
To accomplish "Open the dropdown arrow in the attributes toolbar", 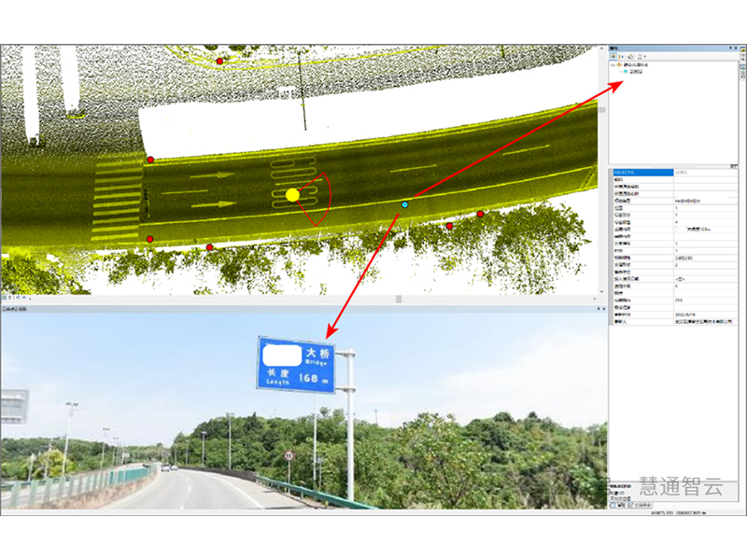I will click(x=645, y=57).
